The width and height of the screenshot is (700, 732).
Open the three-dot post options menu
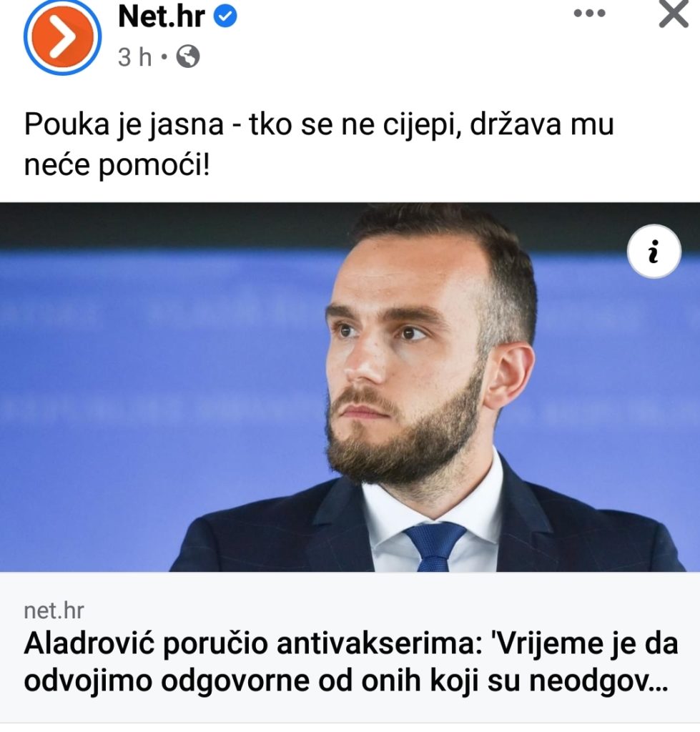tap(589, 14)
